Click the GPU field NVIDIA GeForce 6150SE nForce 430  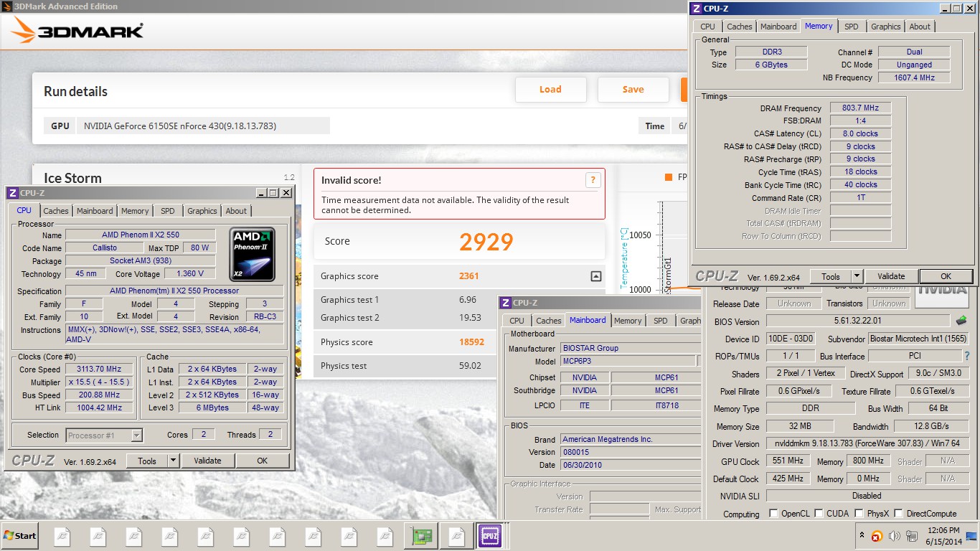(x=203, y=126)
